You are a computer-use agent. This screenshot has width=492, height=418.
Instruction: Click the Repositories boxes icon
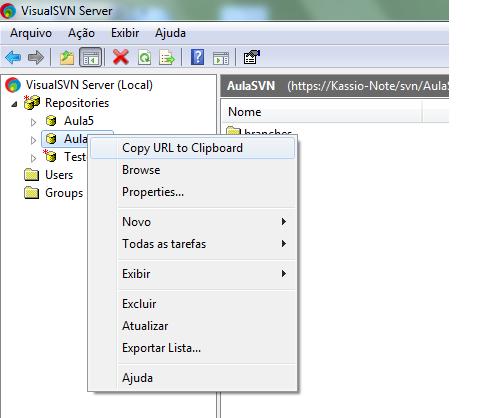(32, 102)
